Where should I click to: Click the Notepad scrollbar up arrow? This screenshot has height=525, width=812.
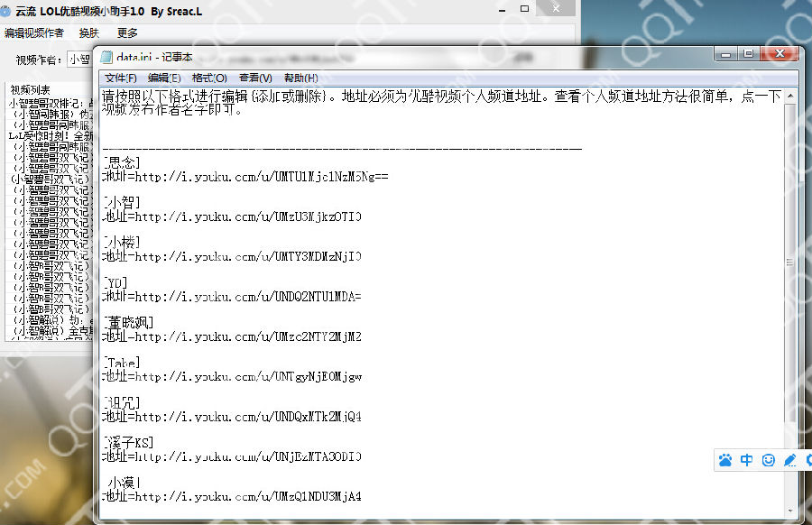[790, 96]
